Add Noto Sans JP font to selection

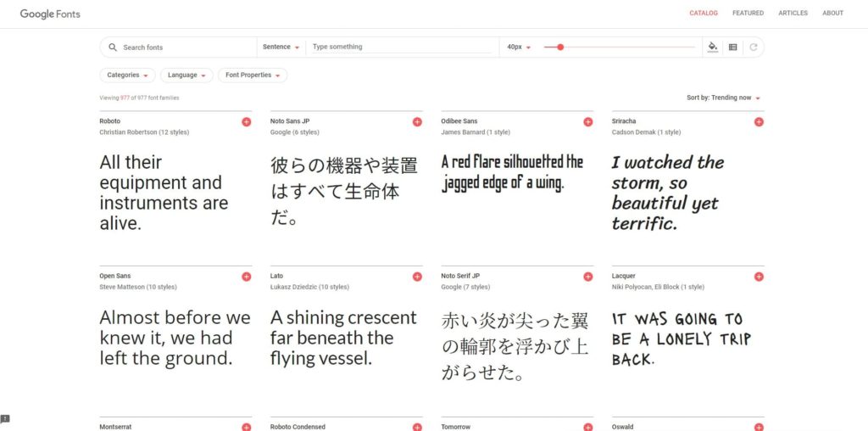click(x=417, y=122)
